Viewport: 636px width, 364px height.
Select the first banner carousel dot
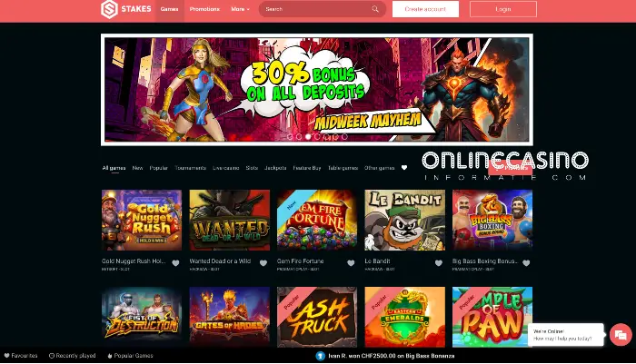click(x=290, y=136)
